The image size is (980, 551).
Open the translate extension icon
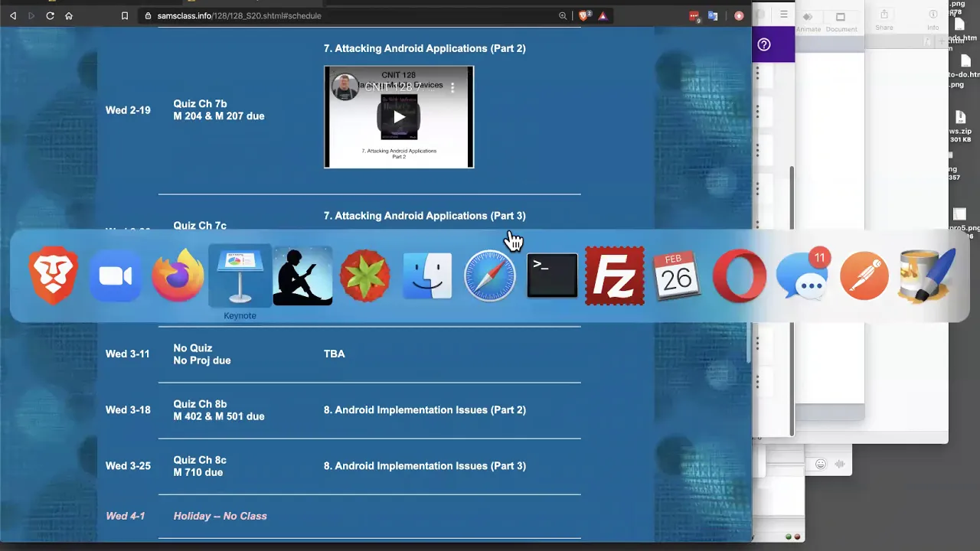tap(713, 15)
